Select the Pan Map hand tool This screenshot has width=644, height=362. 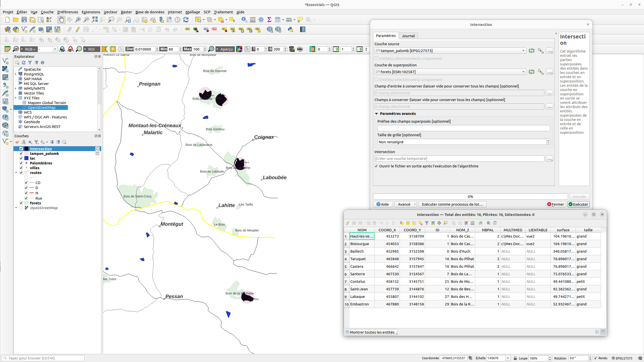pos(61,20)
